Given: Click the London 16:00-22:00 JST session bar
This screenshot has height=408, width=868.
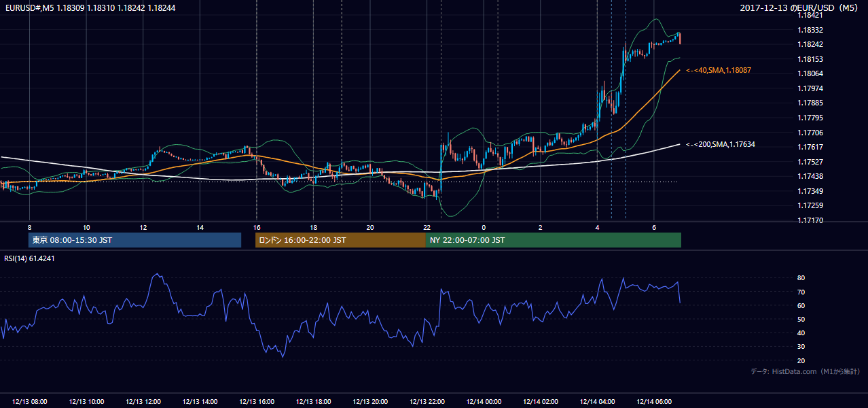Looking at the screenshot, I should coord(340,240).
